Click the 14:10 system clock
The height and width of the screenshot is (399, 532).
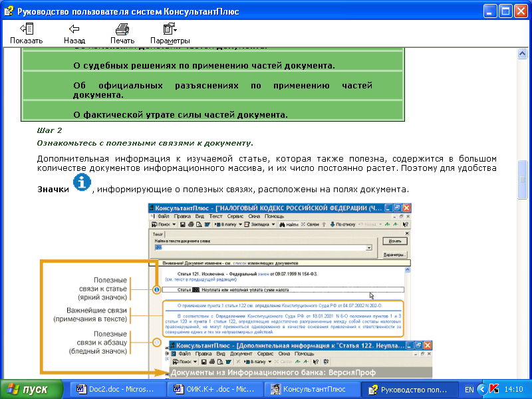point(513,389)
